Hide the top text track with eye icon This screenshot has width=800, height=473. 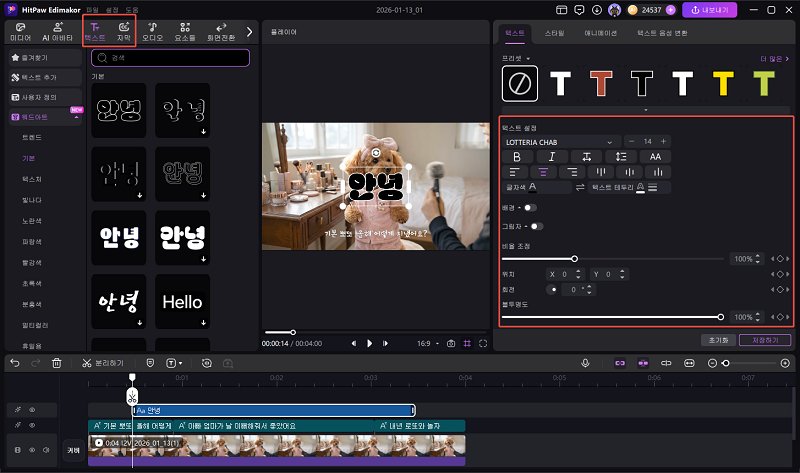(31, 410)
